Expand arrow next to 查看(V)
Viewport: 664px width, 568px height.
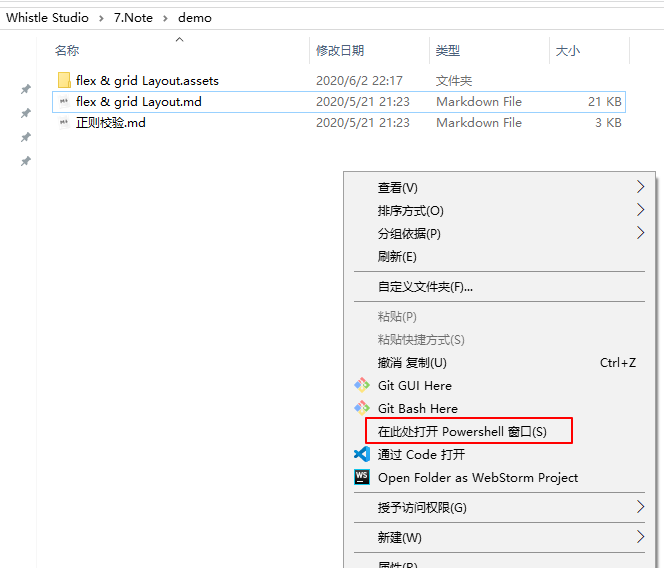(641, 187)
